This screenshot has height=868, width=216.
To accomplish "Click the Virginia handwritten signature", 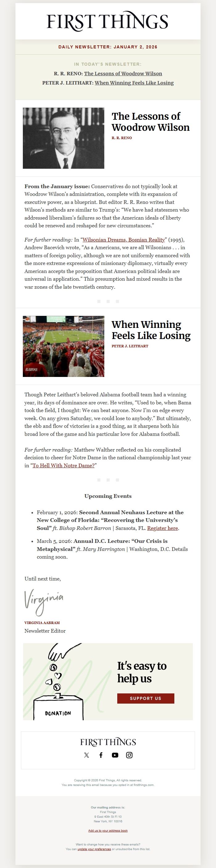I will [x=44, y=601].
